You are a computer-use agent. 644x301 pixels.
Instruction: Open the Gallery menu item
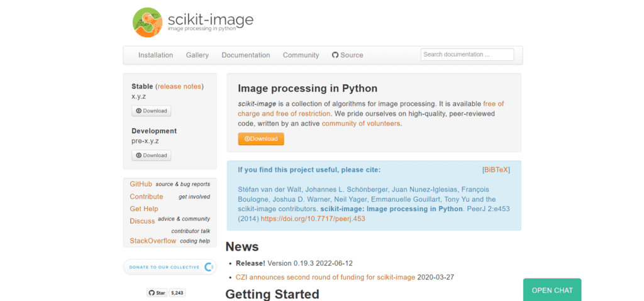(x=197, y=55)
